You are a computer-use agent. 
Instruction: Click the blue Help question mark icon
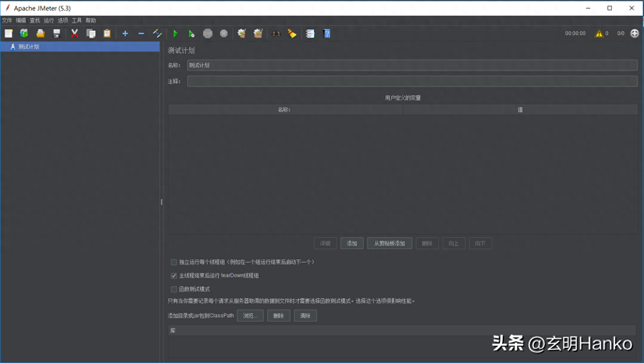coord(327,33)
